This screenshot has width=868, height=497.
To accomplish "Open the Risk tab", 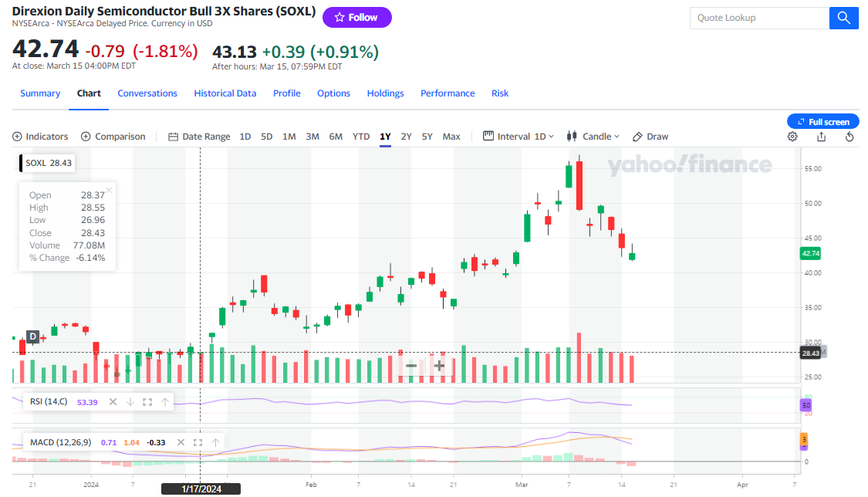I will coord(500,93).
